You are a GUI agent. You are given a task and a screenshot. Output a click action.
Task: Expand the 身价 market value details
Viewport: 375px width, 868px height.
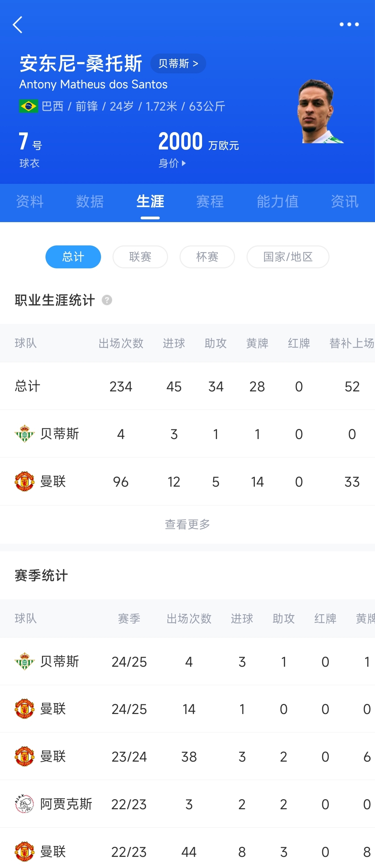point(173,163)
